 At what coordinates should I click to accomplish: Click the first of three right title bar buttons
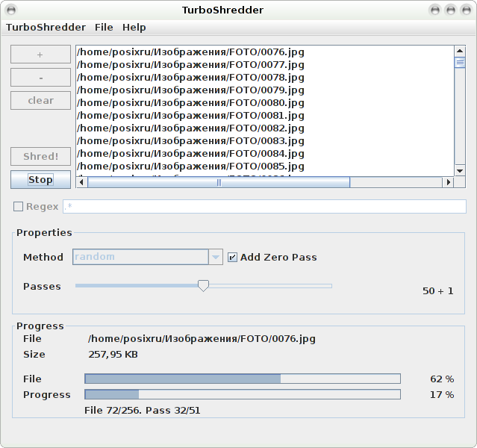pyautogui.click(x=435, y=10)
